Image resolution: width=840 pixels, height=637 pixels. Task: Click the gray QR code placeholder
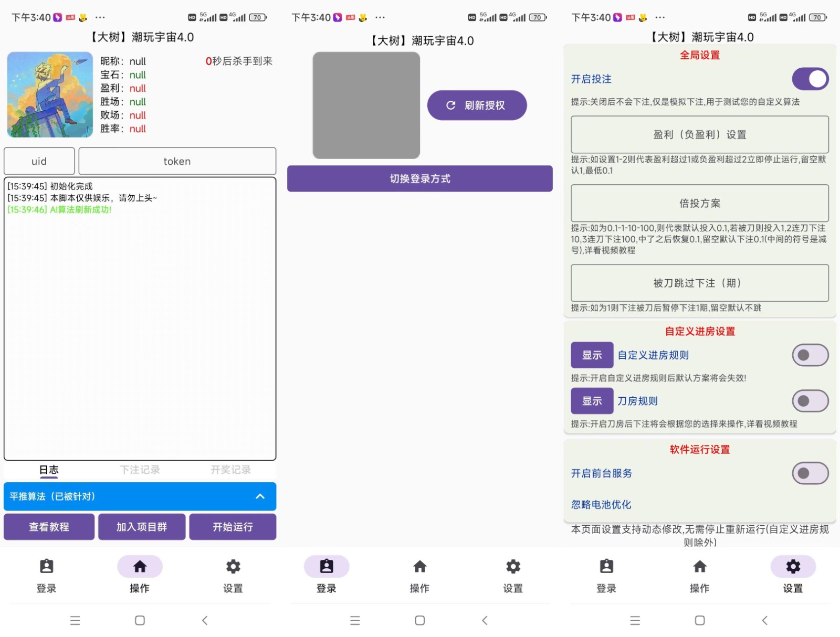point(366,105)
